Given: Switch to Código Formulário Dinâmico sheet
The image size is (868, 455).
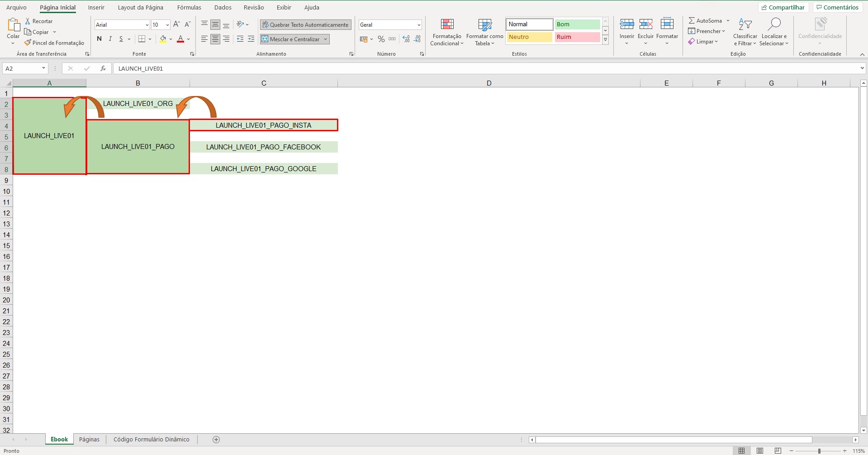Looking at the screenshot, I should pos(152,440).
